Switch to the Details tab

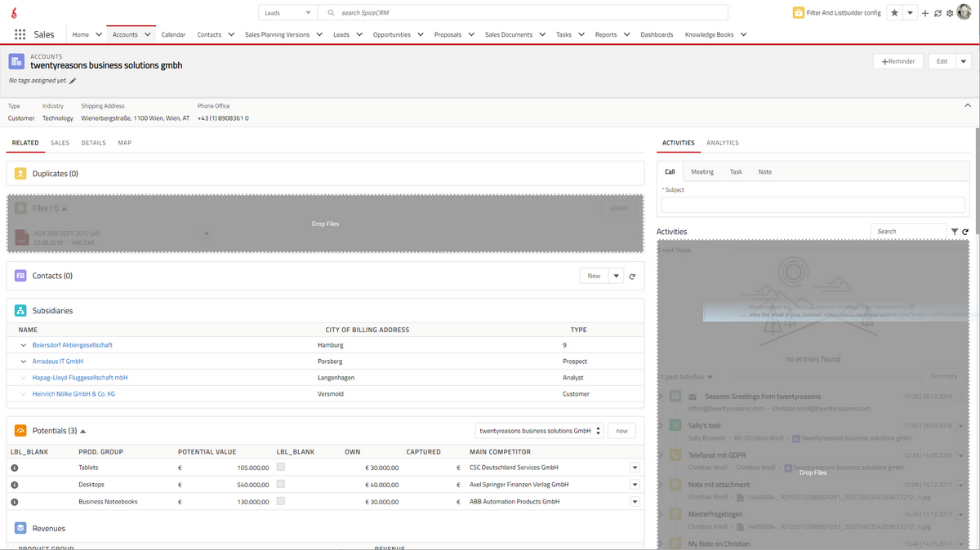click(93, 143)
